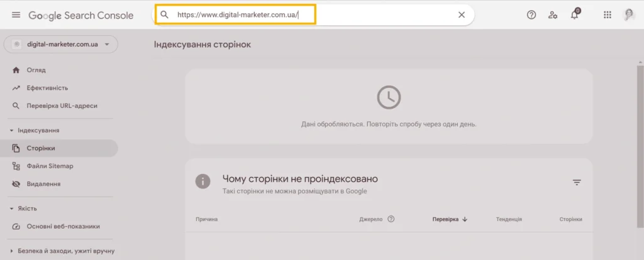644x260 pixels.
Task: Clear the URL search field with X
Action: pyautogui.click(x=462, y=15)
